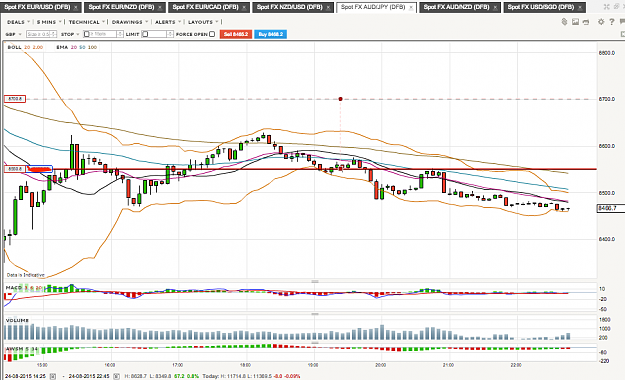Grab the divider handle above MACD panel
This screenshot has width=625, height=380.
[x=314, y=282]
